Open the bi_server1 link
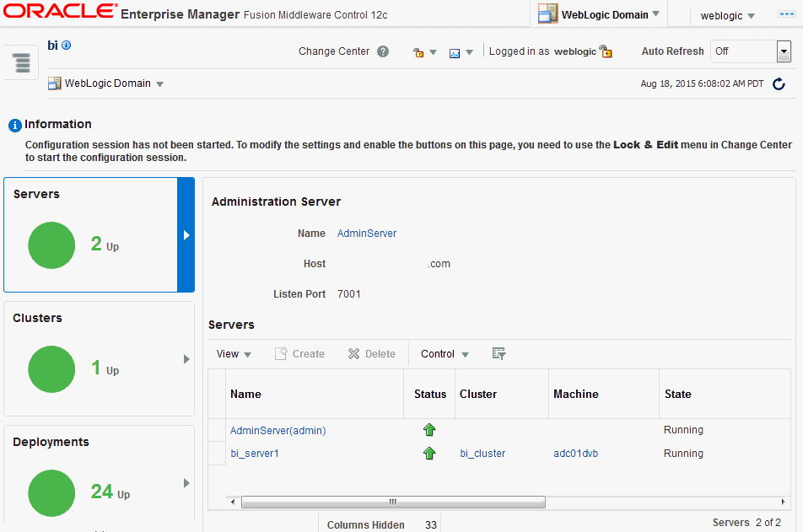Screen dimensions: 803x532 [255, 453]
